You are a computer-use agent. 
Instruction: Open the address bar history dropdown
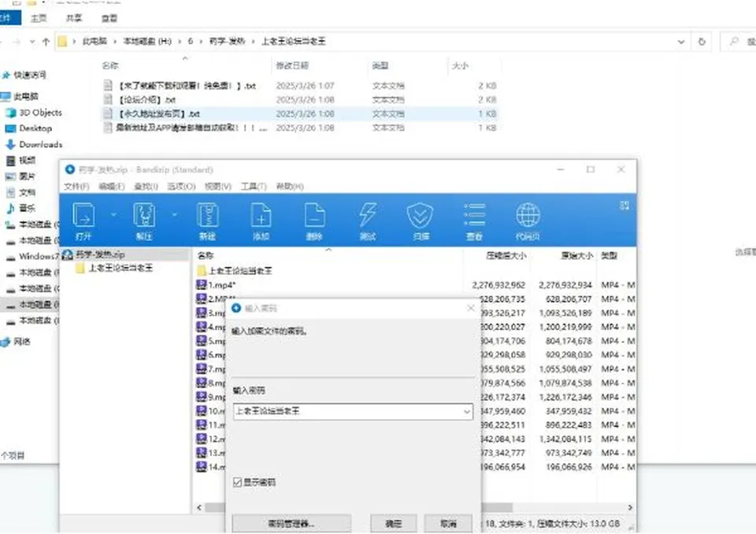(680, 42)
